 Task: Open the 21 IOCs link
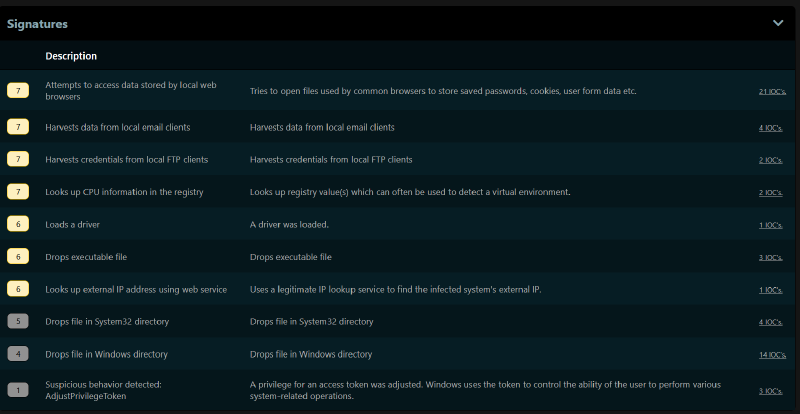click(x=771, y=91)
